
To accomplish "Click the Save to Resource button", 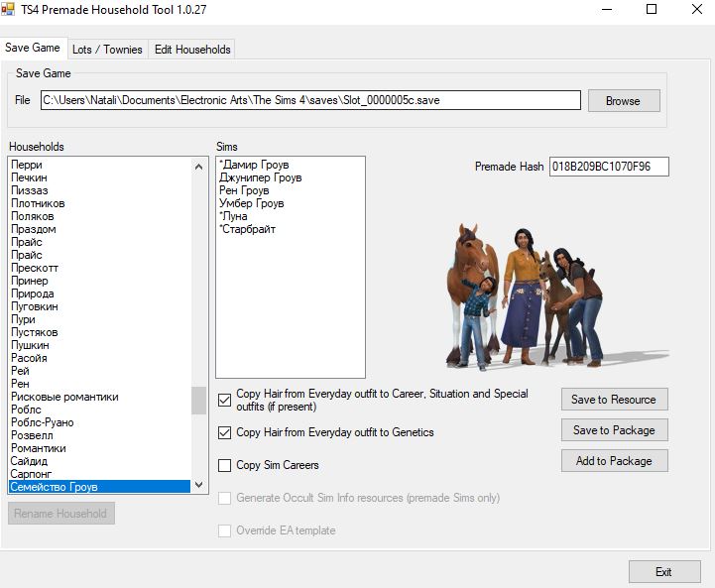I will pyautogui.click(x=614, y=400).
